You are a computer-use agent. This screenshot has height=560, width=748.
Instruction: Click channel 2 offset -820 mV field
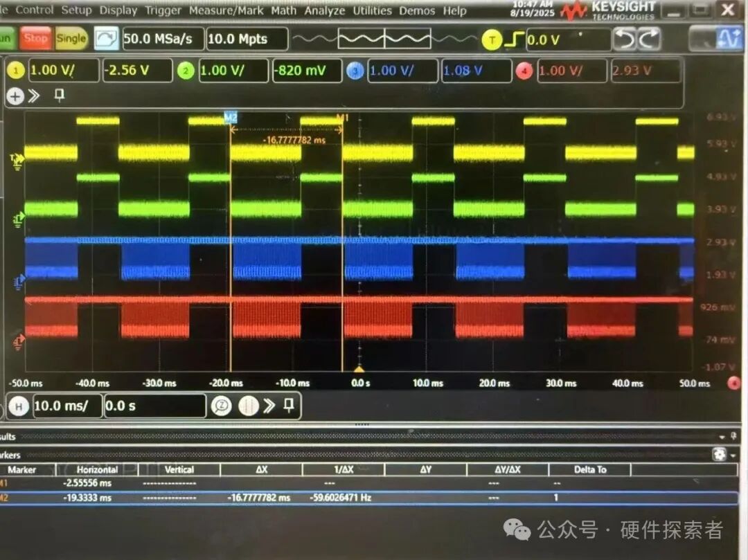[x=307, y=71]
